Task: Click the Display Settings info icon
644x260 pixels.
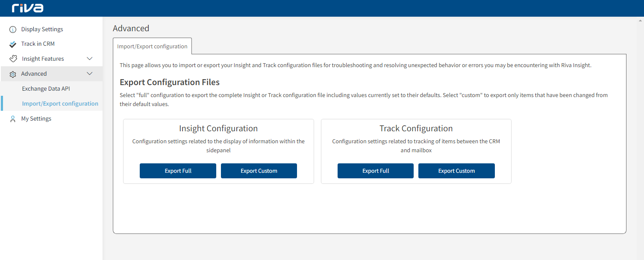Action: [x=13, y=30]
